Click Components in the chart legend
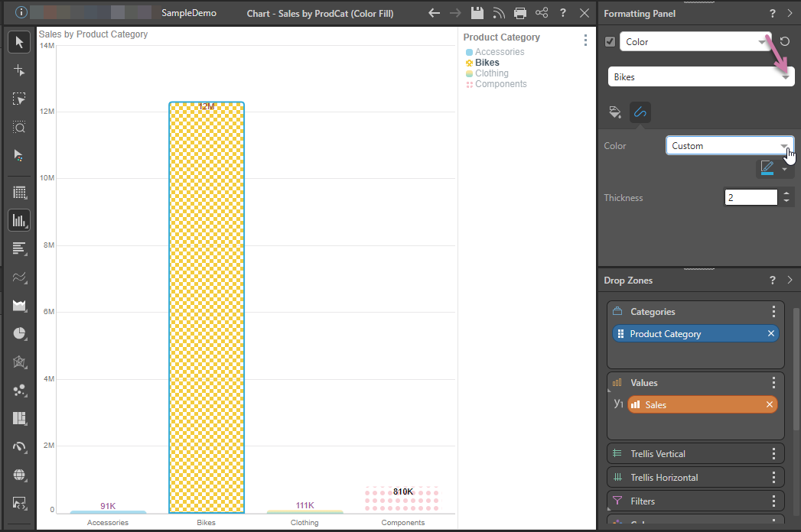801x532 pixels. [x=500, y=84]
